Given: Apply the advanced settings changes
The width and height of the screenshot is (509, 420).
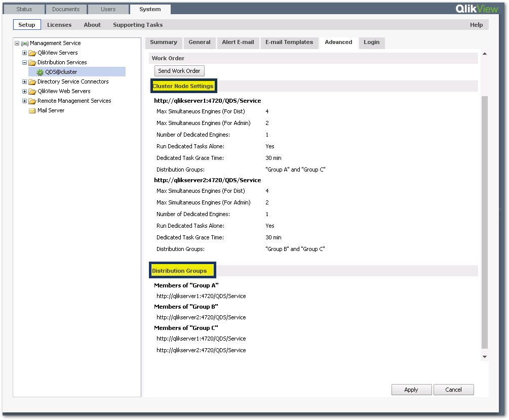Looking at the screenshot, I should click(411, 390).
